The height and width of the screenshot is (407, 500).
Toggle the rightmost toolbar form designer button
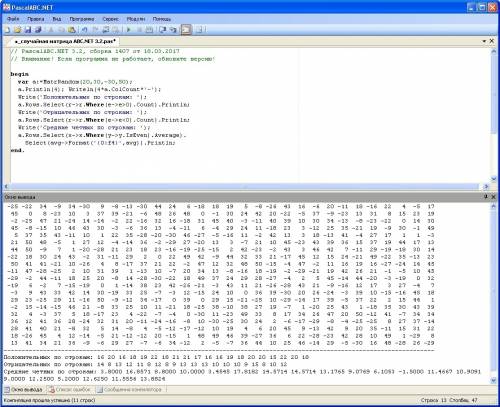coord(199,30)
